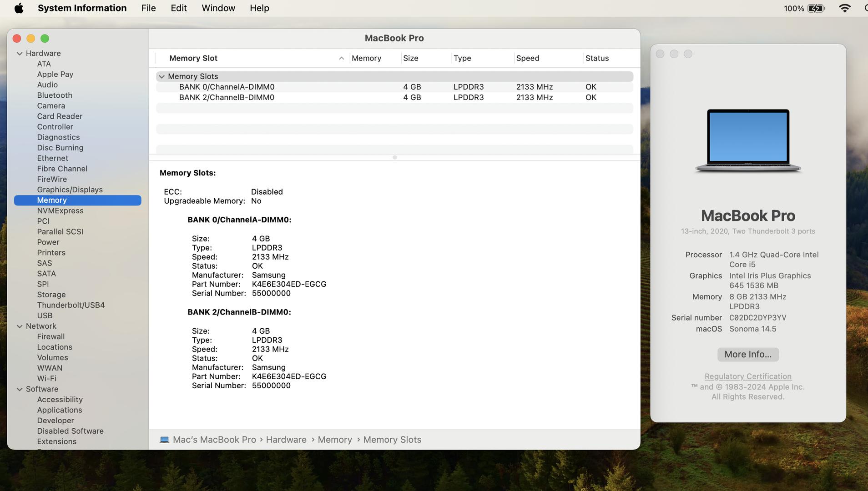This screenshot has height=491, width=868.
Task: Select Apple Pay in the sidebar
Action: [x=55, y=75]
